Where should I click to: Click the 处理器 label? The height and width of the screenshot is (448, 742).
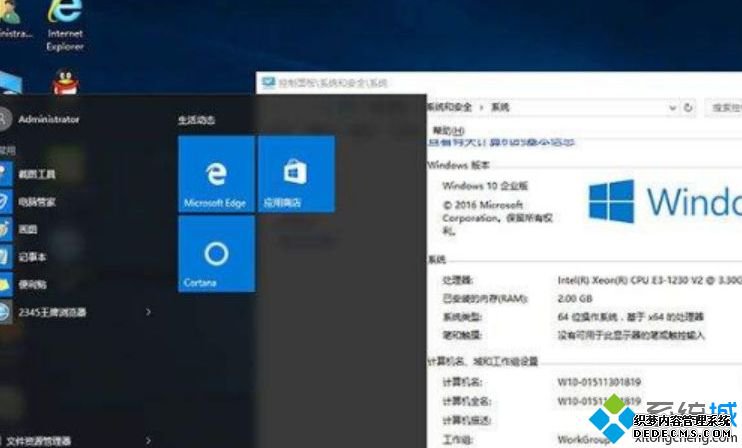tap(458, 280)
